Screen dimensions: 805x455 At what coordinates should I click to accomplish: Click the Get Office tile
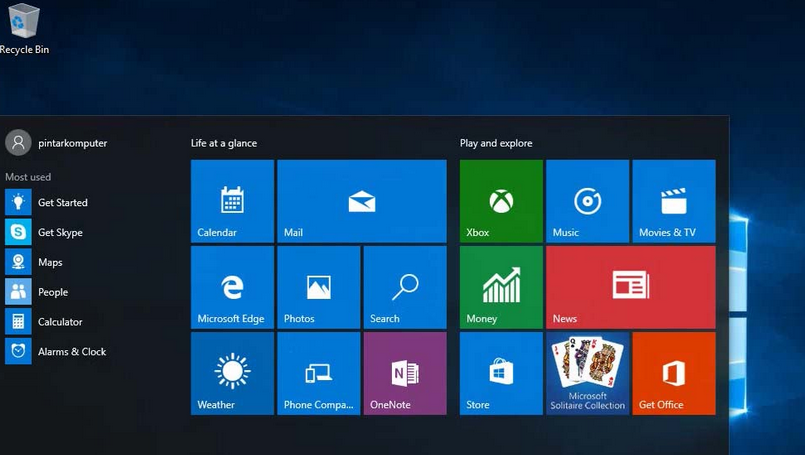(674, 373)
